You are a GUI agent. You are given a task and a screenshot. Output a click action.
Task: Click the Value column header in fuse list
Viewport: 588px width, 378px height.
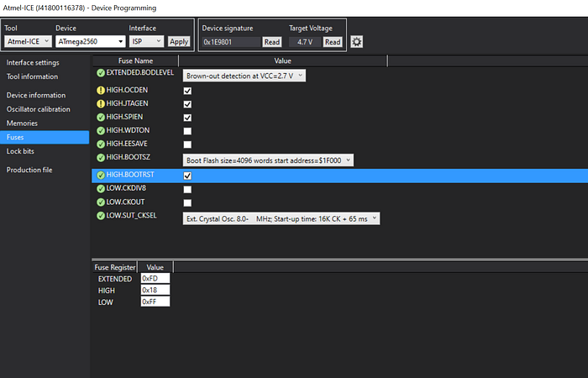pos(283,60)
